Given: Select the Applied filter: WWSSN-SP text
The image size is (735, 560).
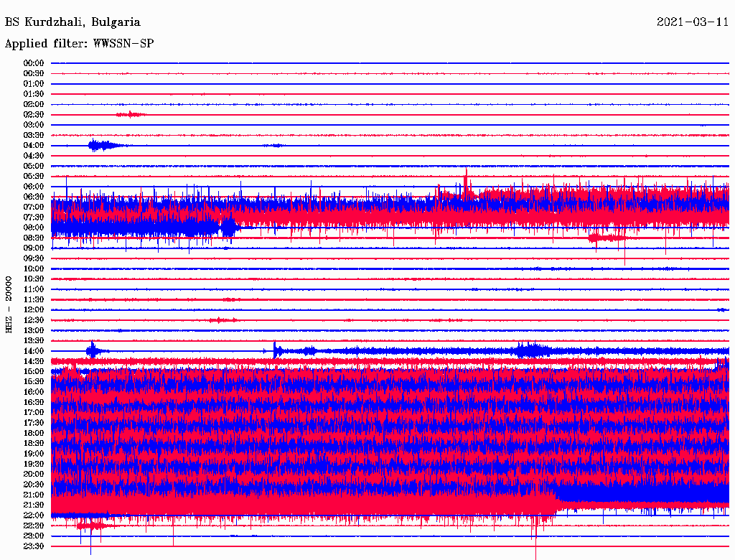Looking at the screenshot, I should pyautogui.click(x=79, y=44).
